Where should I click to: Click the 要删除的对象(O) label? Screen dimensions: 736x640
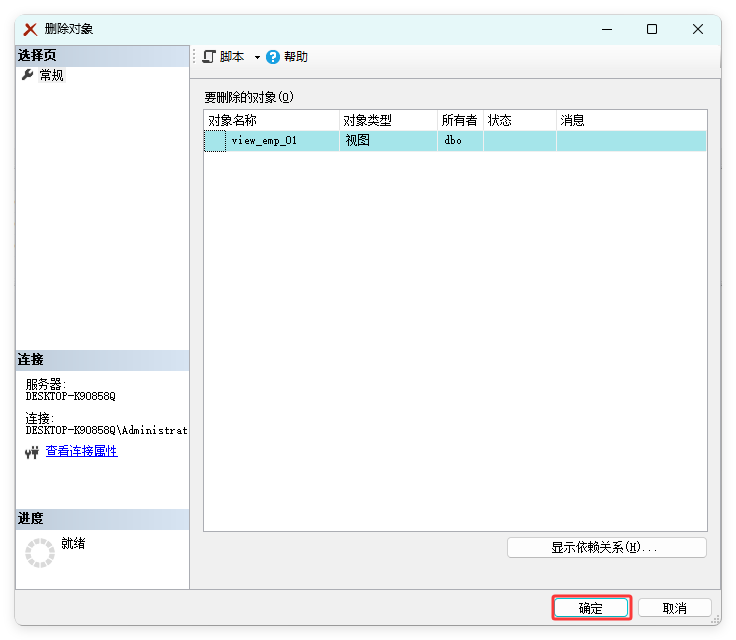point(249,97)
